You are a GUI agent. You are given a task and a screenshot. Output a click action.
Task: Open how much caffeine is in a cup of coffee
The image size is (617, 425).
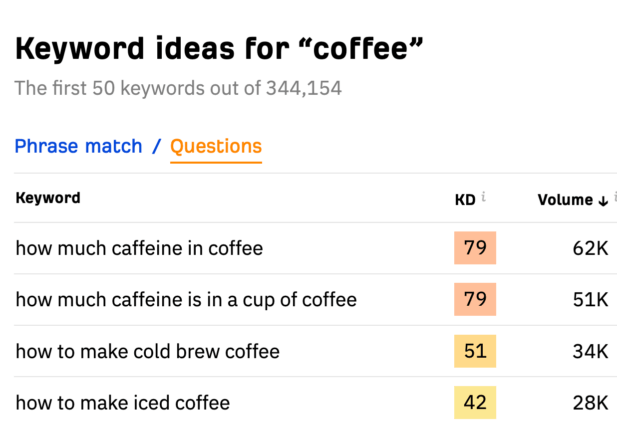point(186,300)
